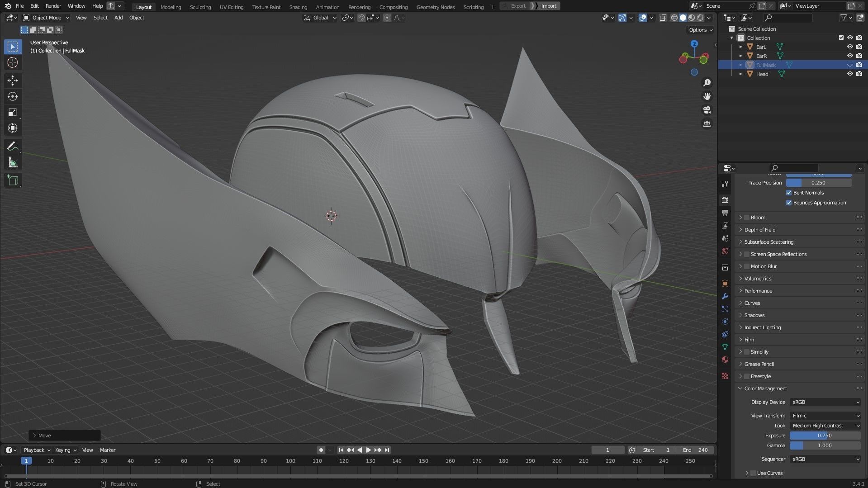Screen dimensions: 868x488
Task: Toggle camera view icon
Action: [707, 110]
